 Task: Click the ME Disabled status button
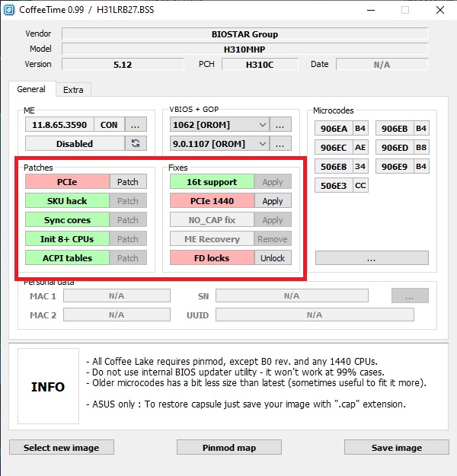tap(75, 143)
